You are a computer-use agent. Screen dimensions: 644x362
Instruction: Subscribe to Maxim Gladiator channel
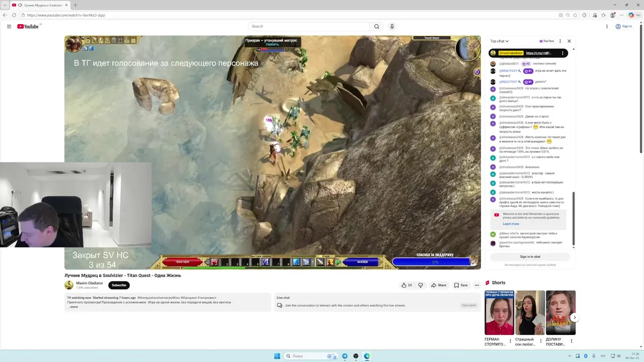[x=119, y=285]
